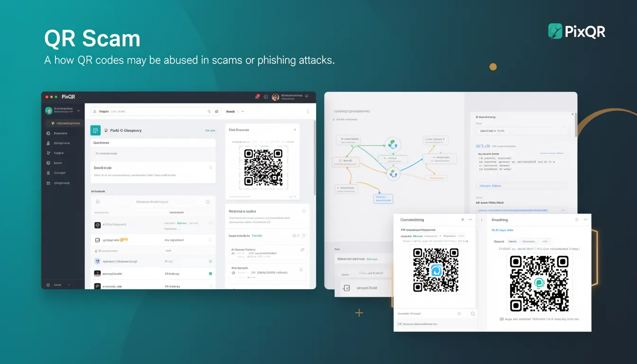Select the yellow highlighted sidebar item

[x=64, y=123]
